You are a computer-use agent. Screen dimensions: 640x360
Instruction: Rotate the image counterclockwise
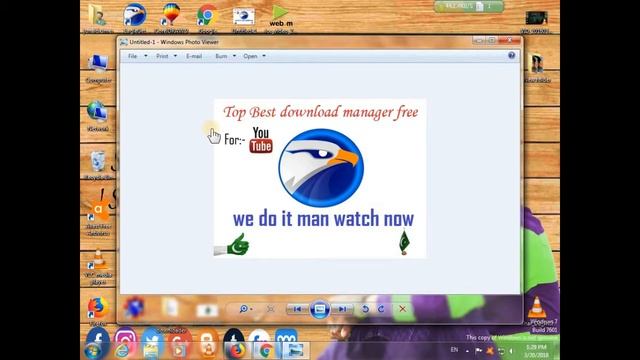(365, 309)
